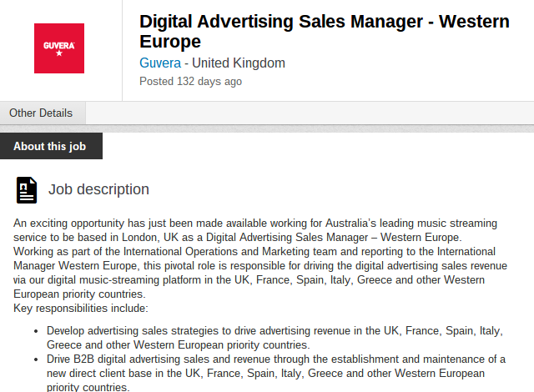Click the Job description document icon

27,190
